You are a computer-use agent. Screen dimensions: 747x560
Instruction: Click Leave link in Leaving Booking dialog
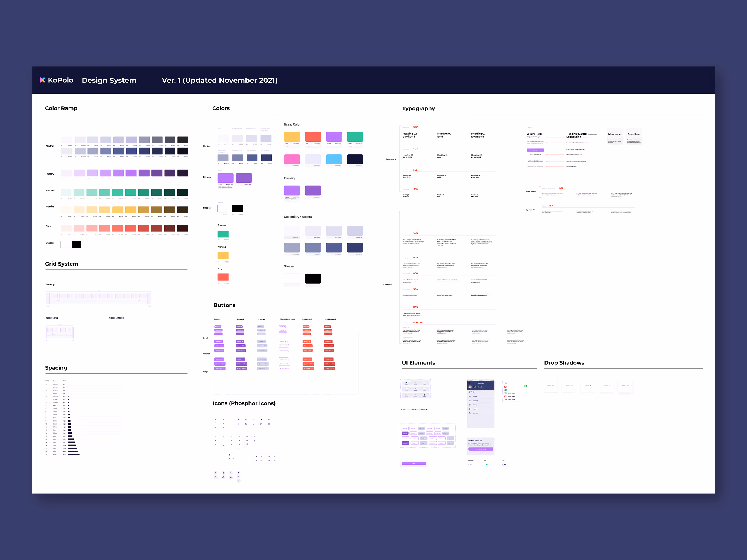tap(481, 453)
